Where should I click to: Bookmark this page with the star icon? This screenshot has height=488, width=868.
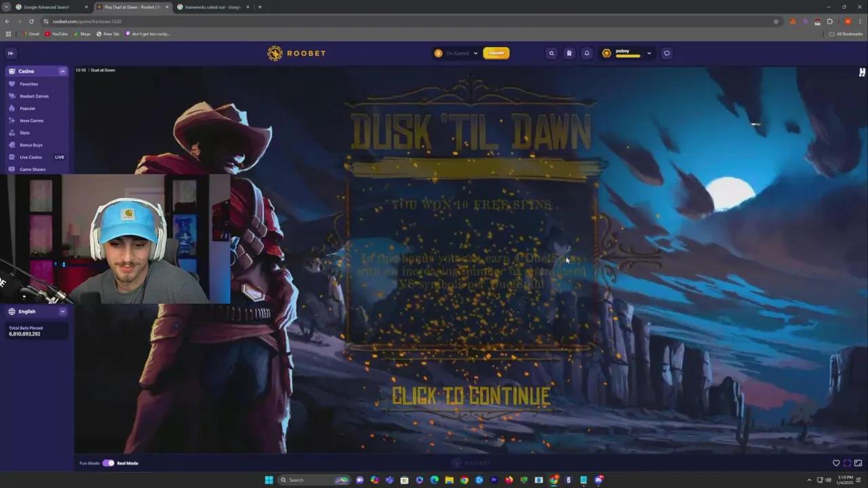pyautogui.click(x=776, y=21)
